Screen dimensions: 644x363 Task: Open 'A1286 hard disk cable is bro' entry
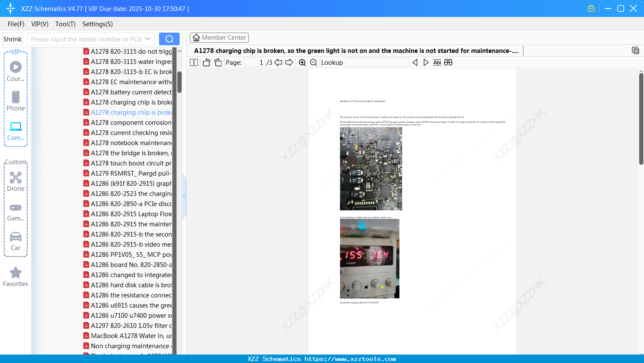(x=128, y=285)
